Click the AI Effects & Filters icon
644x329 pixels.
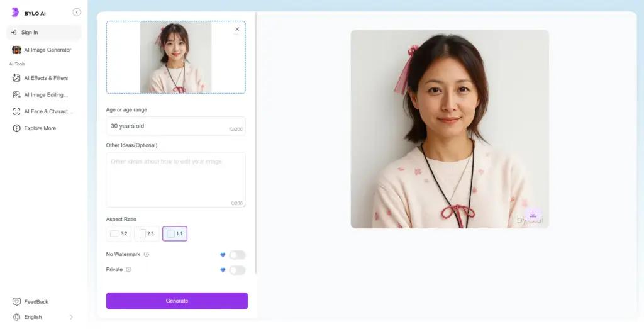[x=16, y=77]
